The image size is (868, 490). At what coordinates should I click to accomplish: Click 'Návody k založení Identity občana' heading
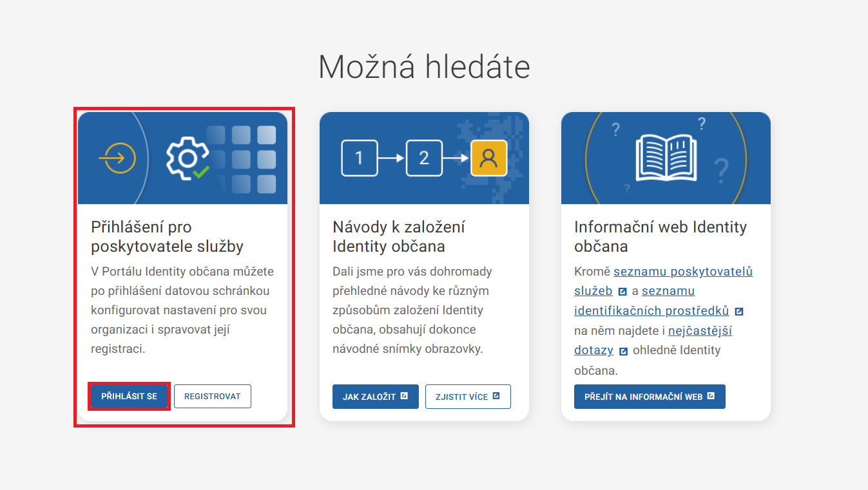tap(398, 236)
